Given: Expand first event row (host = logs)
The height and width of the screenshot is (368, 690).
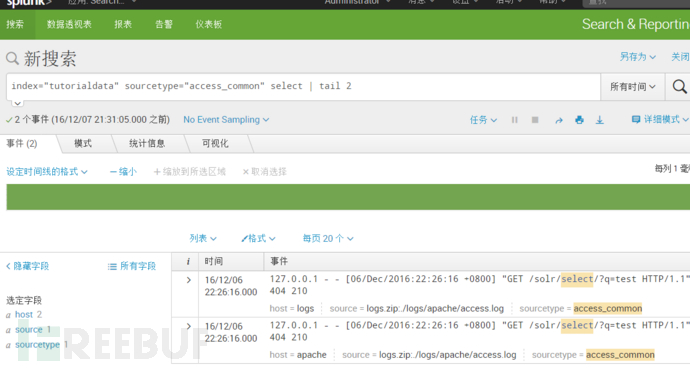Looking at the screenshot, I should point(188,280).
